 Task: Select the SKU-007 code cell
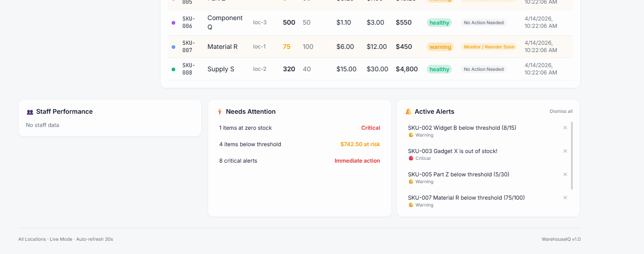[x=188, y=47]
